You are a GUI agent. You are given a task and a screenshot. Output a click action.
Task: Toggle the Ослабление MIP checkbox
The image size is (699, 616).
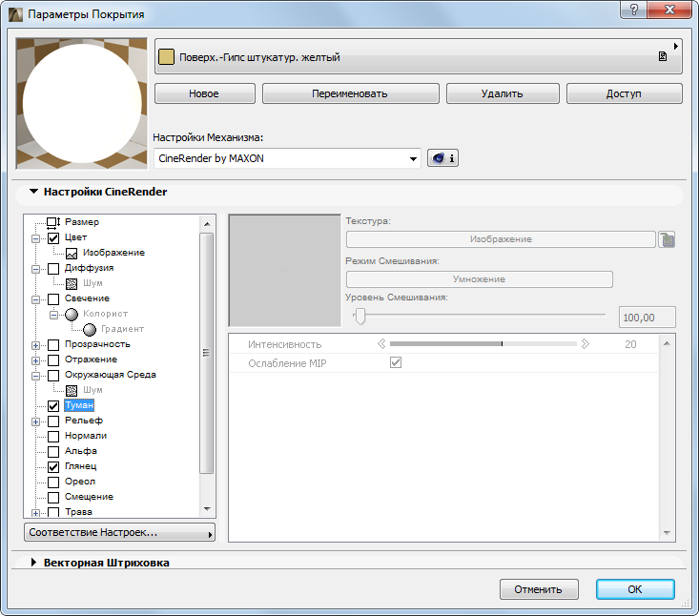click(396, 362)
